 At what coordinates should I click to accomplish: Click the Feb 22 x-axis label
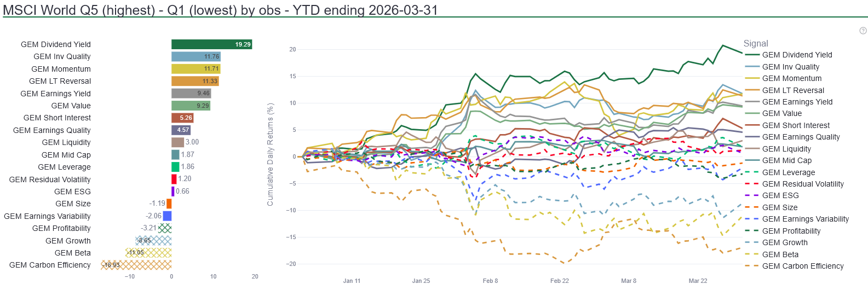pos(559,281)
